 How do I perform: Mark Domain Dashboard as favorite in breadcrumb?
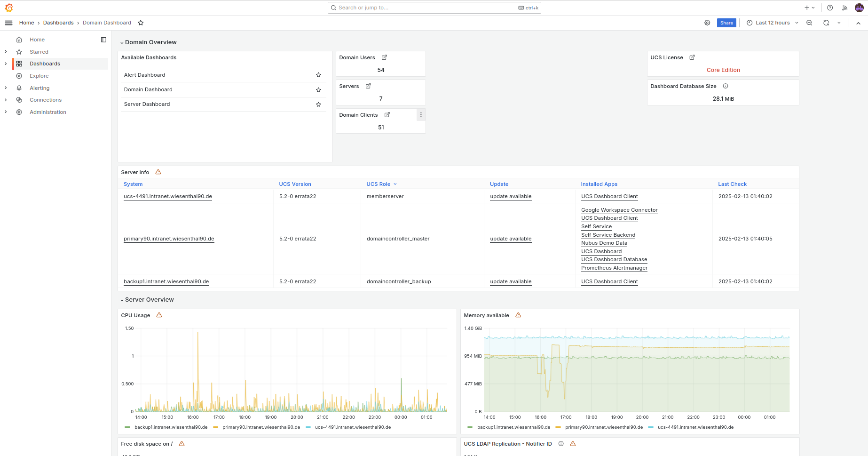click(x=141, y=23)
